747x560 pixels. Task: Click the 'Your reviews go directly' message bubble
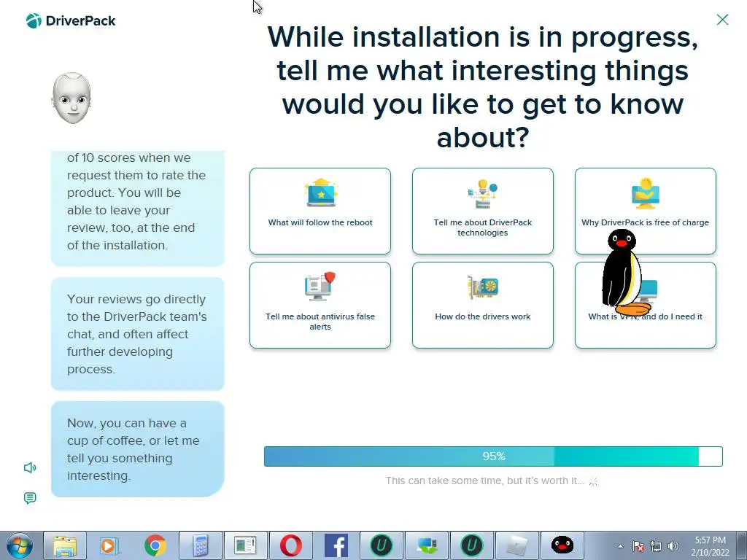pyautogui.click(x=138, y=334)
